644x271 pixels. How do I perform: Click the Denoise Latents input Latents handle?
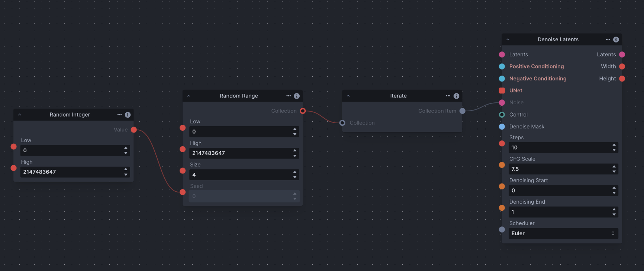click(x=502, y=54)
